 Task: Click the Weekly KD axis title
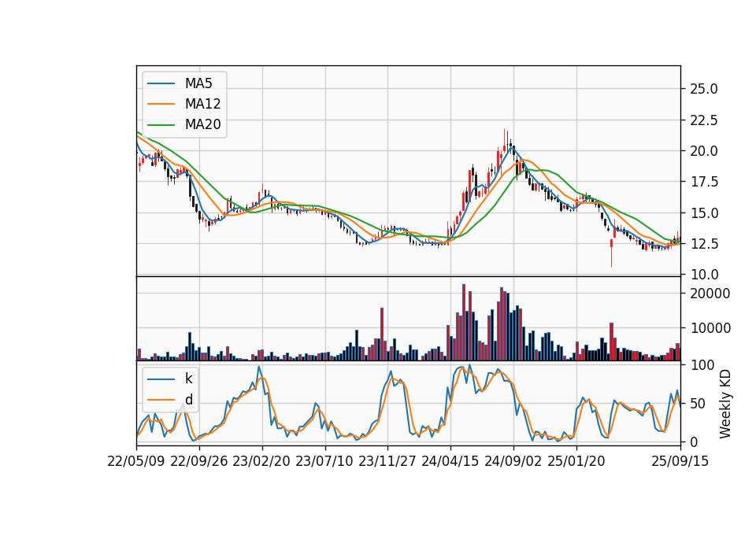click(x=725, y=404)
